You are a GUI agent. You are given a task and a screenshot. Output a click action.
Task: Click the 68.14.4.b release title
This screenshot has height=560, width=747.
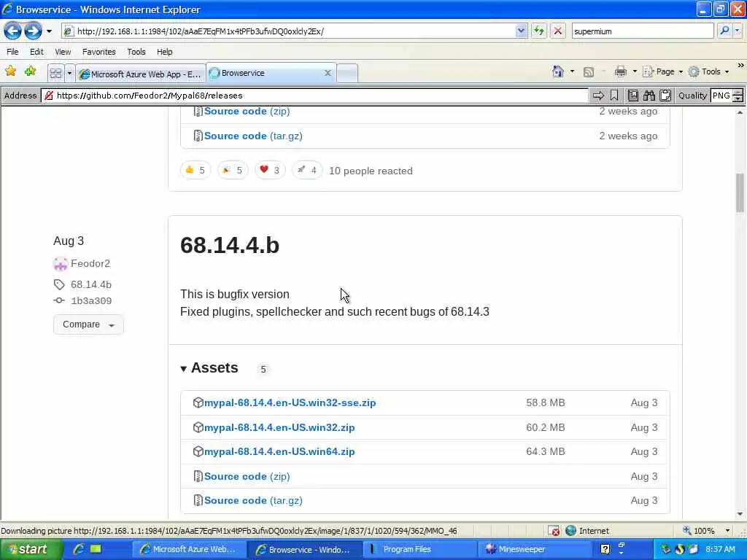[x=230, y=245]
